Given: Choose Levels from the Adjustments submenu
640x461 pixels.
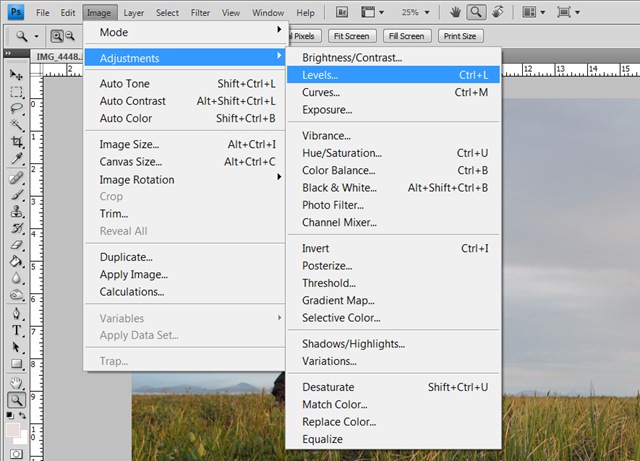Looking at the screenshot, I should (393, 75).
